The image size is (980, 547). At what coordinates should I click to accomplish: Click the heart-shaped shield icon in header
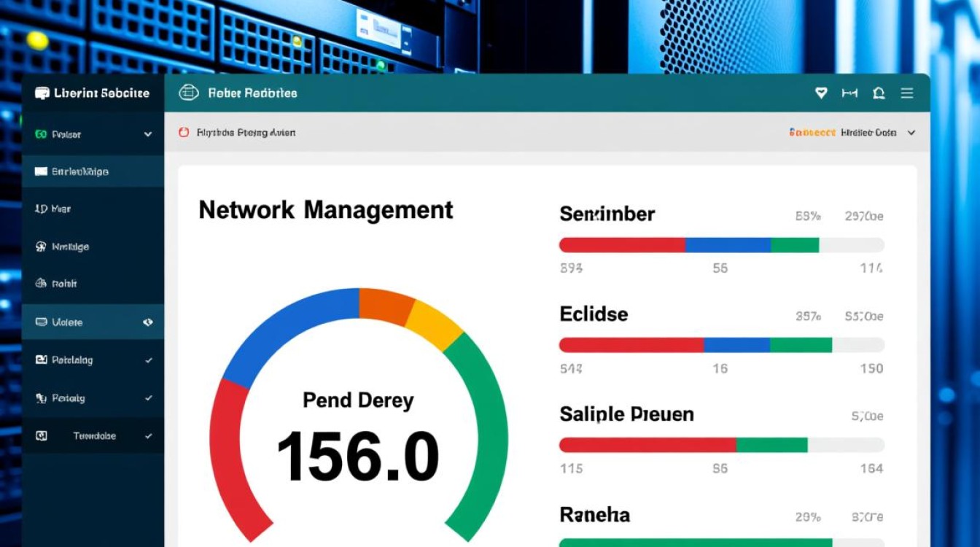pyautogui.click(x=821, y=93)
